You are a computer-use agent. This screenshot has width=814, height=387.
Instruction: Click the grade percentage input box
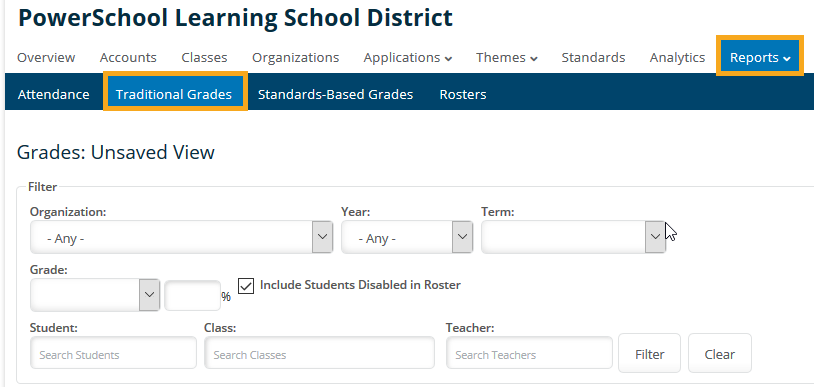pyautogui.click(x=192, y=295)
